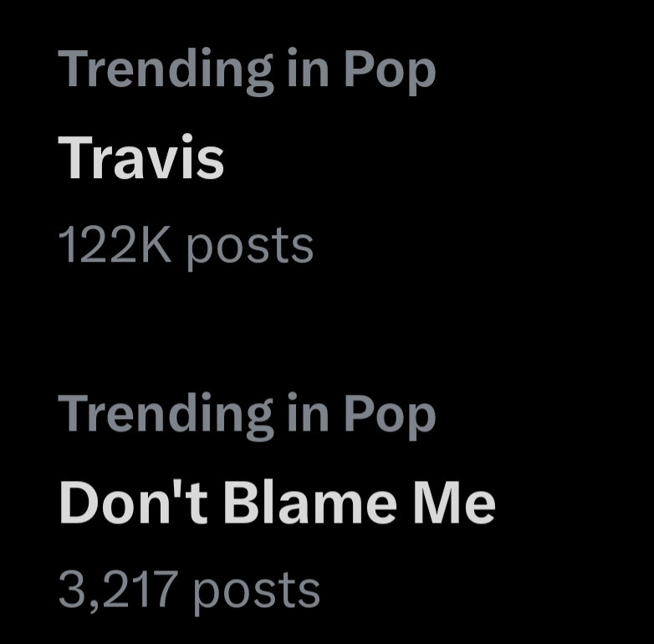Choose the first Pop trending entry
Image resolution: width=654 pixels, height=644 pixels.
pos(141,158)
